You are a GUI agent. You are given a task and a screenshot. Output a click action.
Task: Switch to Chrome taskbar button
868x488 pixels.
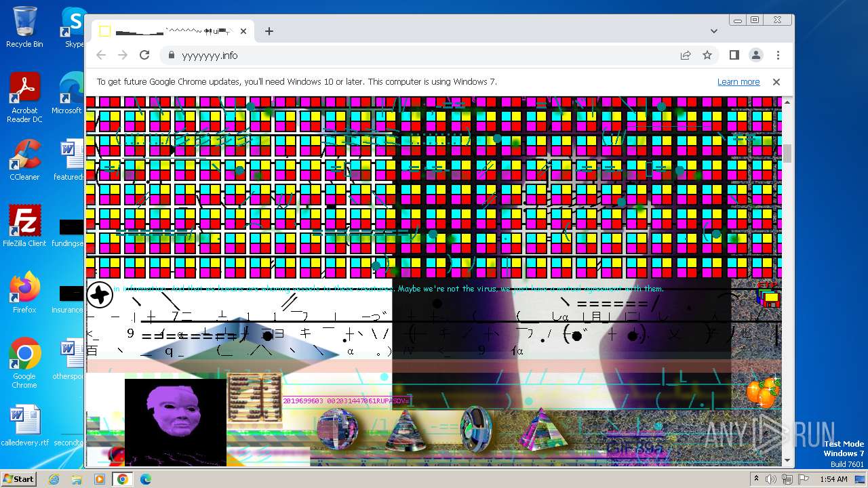[x=122, y=479]
